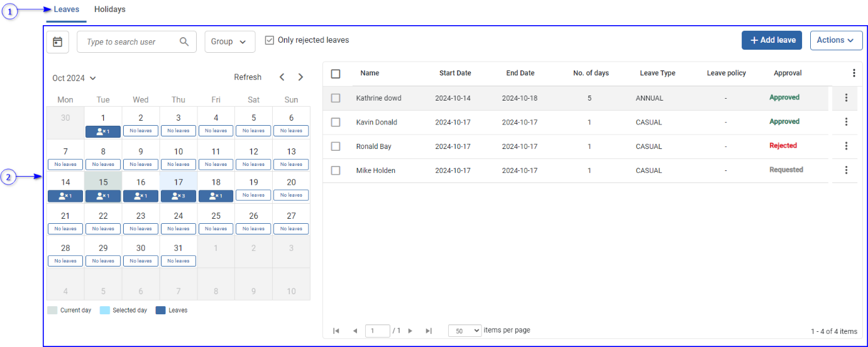
Task: Select all rows with header checkbox
Action: click(336, 74)
